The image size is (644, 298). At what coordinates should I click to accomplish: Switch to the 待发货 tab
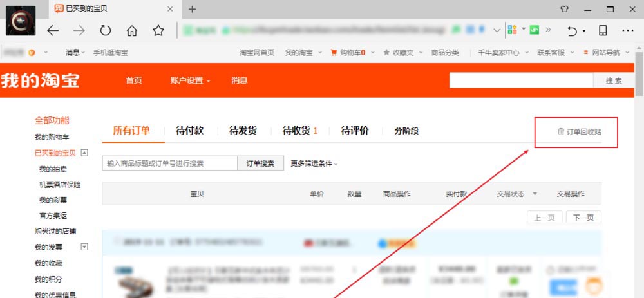[x=243, y=131]
